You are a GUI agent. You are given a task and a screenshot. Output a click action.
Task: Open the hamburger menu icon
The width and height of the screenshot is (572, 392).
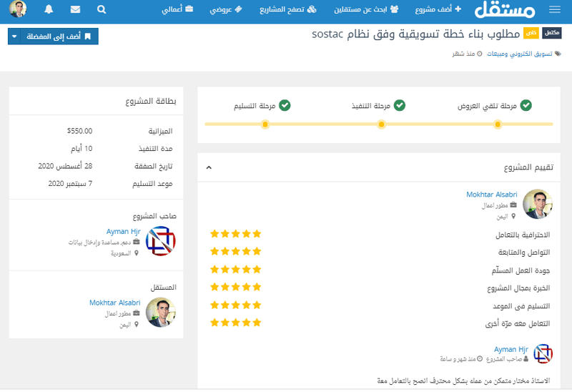click(x=555, y=10)
